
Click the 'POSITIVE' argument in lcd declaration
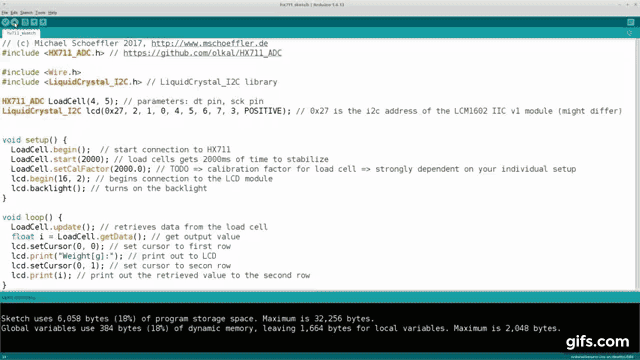(263, 111)
